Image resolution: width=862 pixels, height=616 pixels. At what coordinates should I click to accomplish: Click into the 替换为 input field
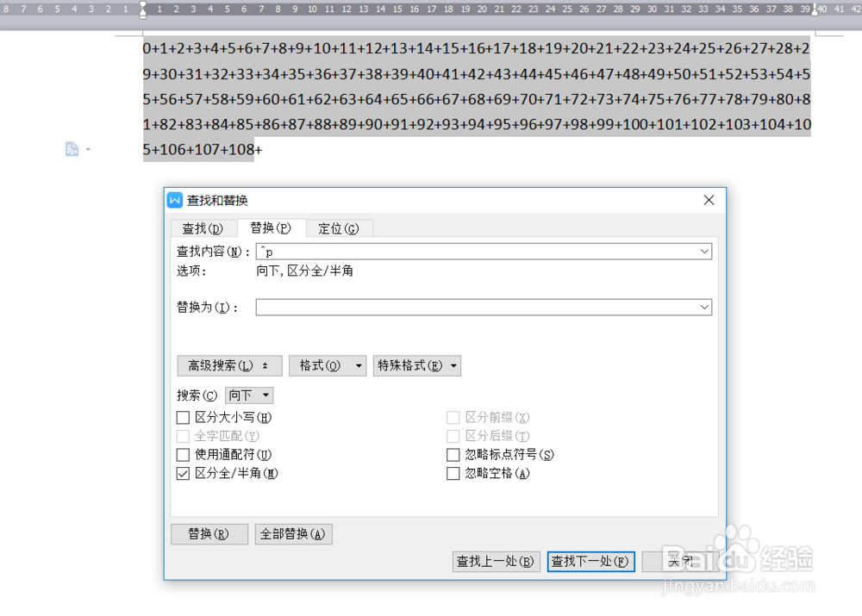[484, 308]
